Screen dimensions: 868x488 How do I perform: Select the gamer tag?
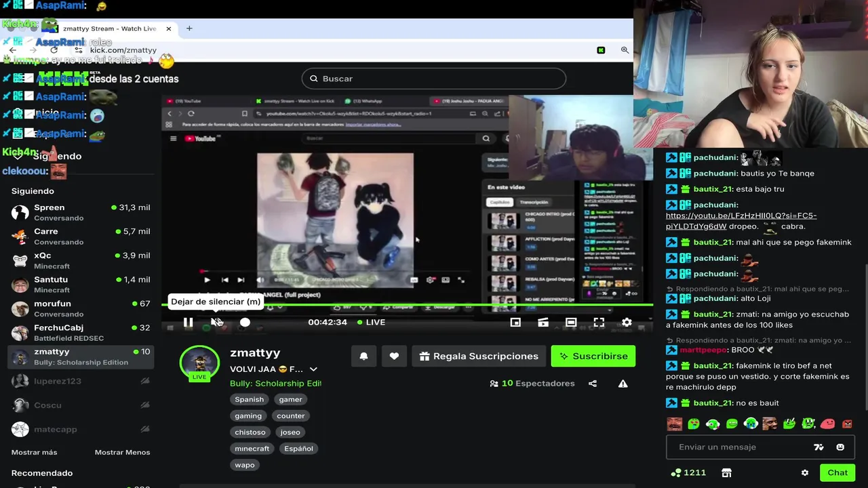click(290, 400)
